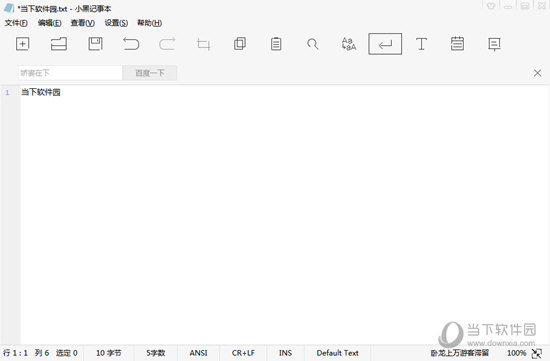
Task: Place the cursor in the line 当下软件园
Action: 41,92
